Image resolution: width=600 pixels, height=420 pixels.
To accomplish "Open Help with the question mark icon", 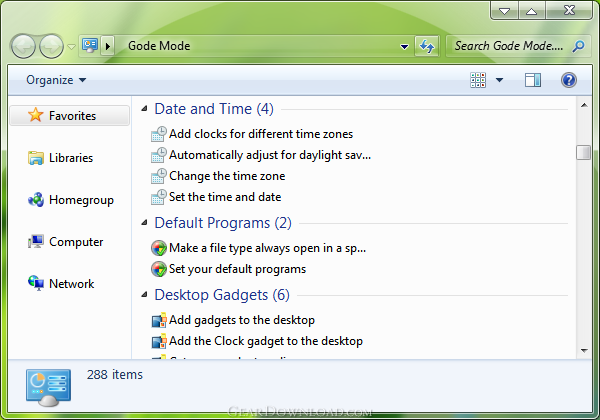I will pyautogui.click(x=569, y=80).
